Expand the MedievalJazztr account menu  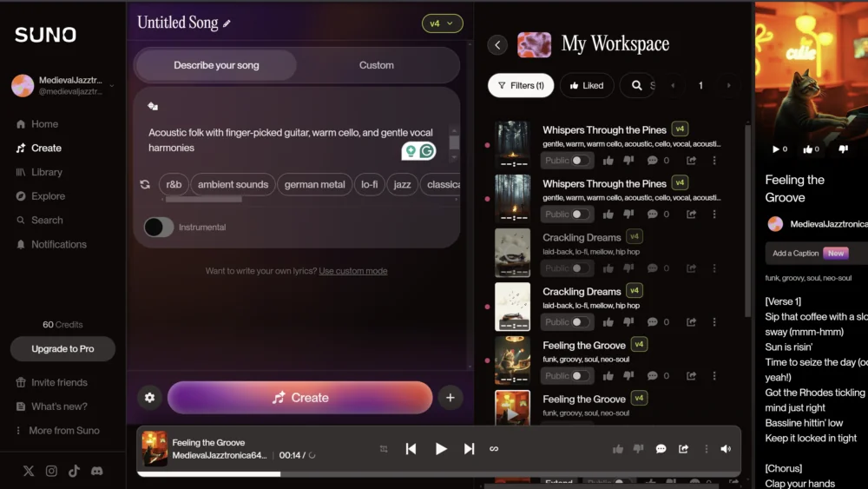pos(111,85)
